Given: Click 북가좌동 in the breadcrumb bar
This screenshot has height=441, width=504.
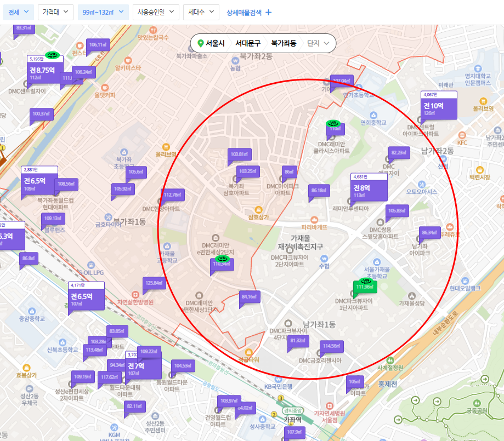Looking at the screenshot, I should pyautogui.click(x=284, y=43).
